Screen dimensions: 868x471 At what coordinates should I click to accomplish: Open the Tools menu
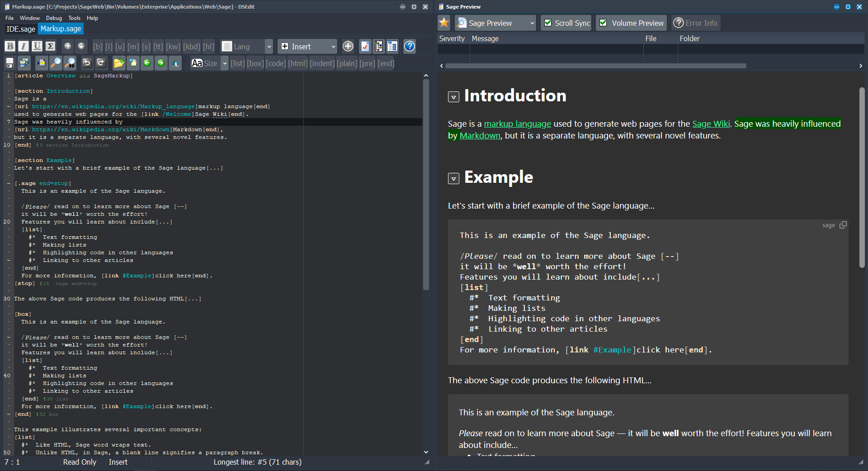pyautogui.click(x=74, y=18)
